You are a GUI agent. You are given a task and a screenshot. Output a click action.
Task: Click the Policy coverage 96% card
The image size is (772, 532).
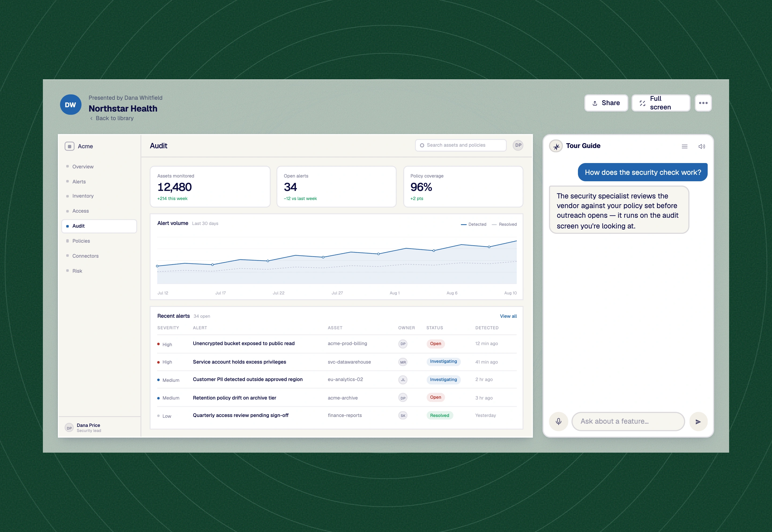[x=463, y=187]
